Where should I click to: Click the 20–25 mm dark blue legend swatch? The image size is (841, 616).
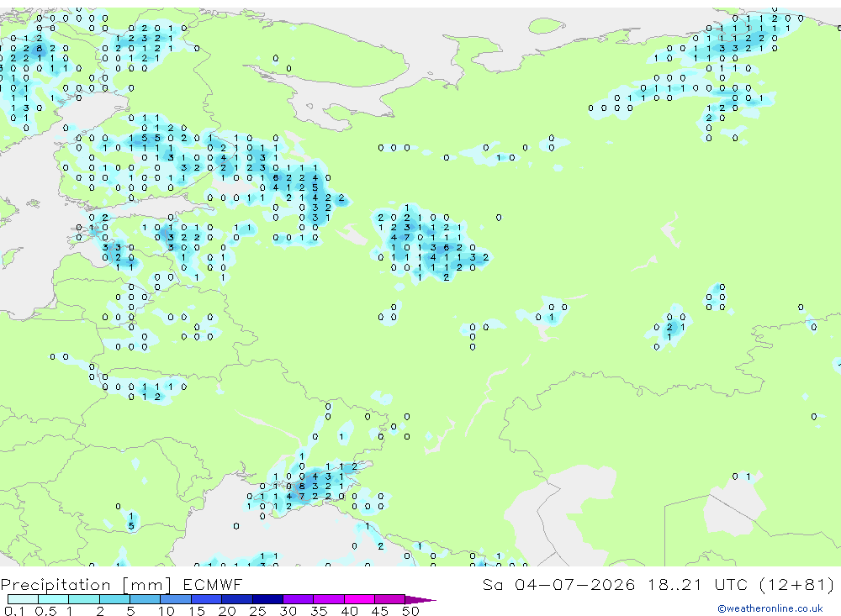point(237,599)
